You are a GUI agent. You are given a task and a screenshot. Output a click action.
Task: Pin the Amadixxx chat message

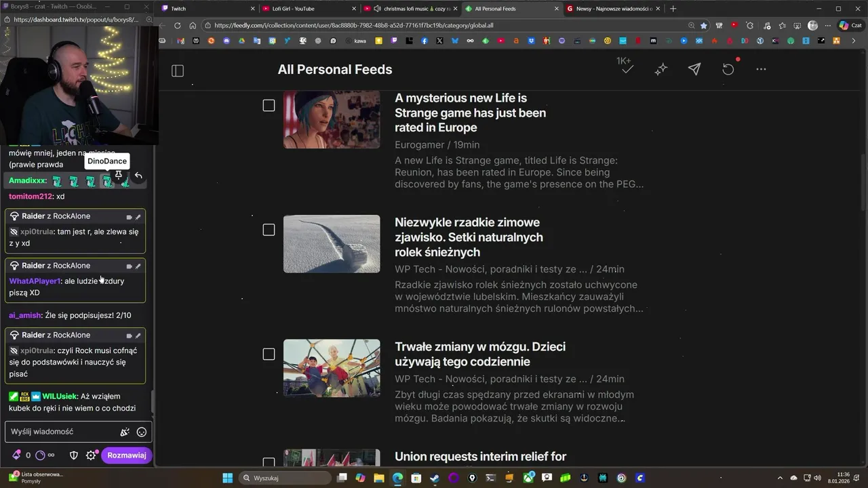(118, 176)
